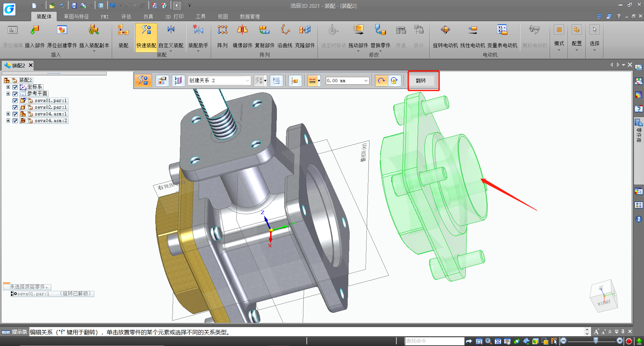Toggle the rotation lock button on command bar

coord(394,81)
